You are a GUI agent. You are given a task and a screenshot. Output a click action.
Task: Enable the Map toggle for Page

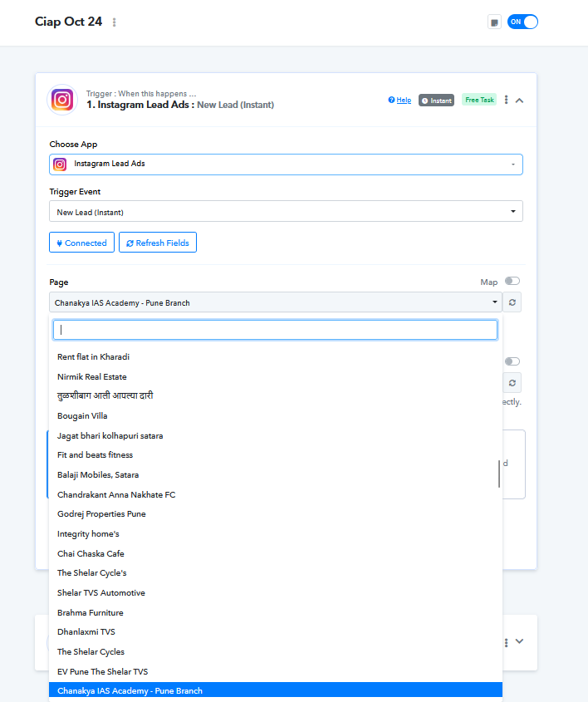512,281
